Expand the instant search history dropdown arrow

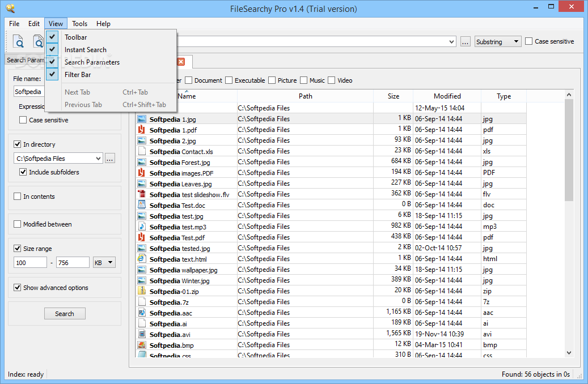[x=451, y=41]
